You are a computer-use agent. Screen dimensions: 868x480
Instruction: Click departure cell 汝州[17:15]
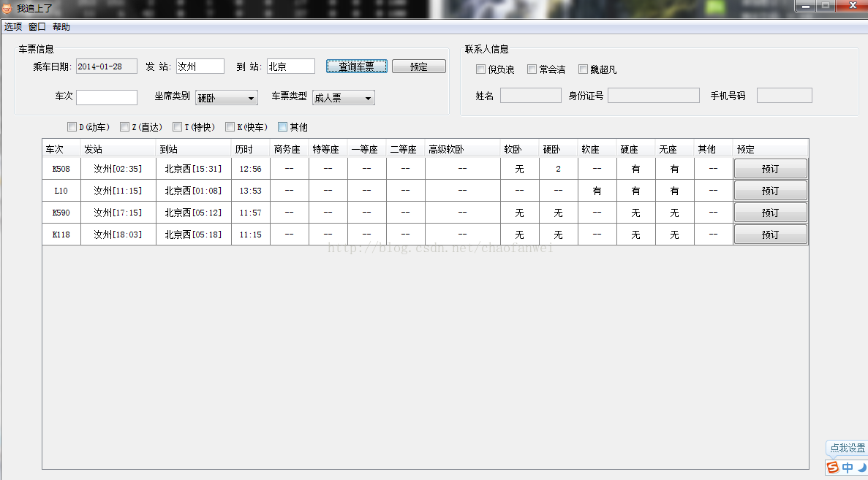point(118,213)
